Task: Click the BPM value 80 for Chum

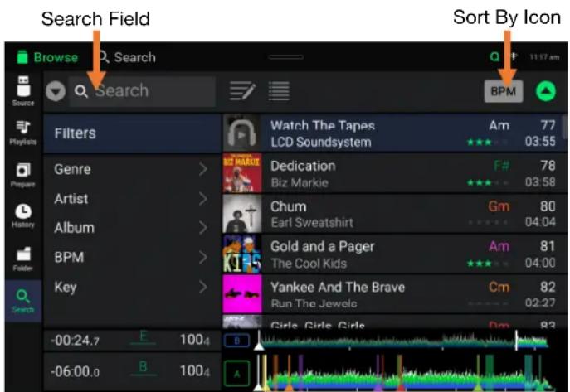Action: [x=548, y=206]
